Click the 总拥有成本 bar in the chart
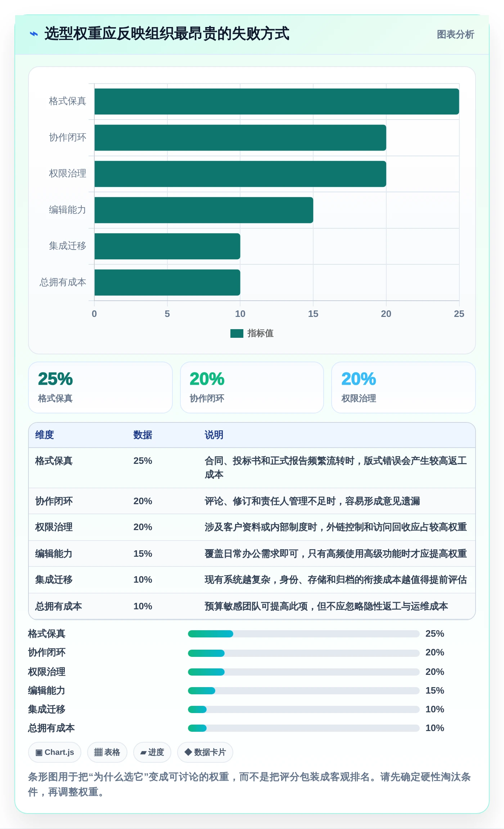The width and height of the screenshot is (504, 829). 167,282
